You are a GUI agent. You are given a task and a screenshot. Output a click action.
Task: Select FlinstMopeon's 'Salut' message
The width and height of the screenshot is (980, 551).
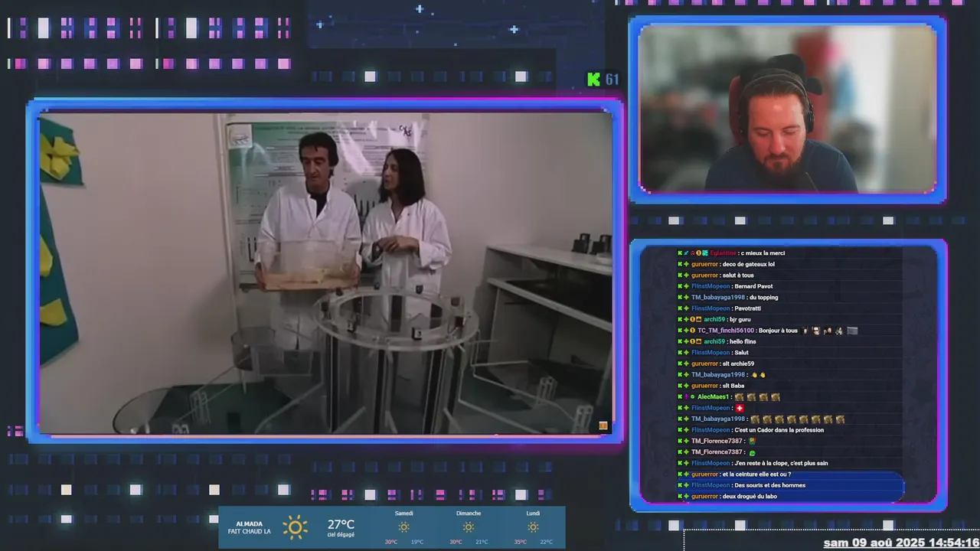[741, 353]
